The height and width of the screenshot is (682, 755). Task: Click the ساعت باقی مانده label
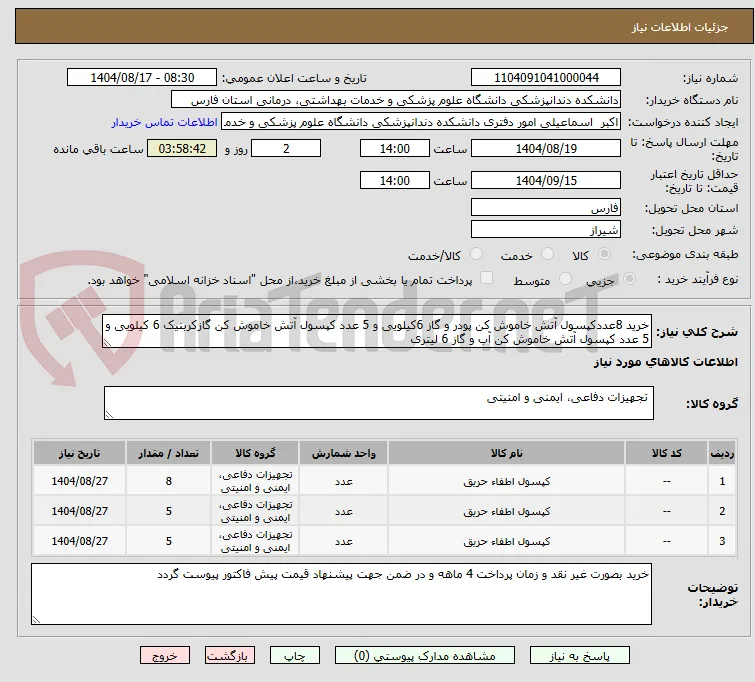(x=98, y=149)
